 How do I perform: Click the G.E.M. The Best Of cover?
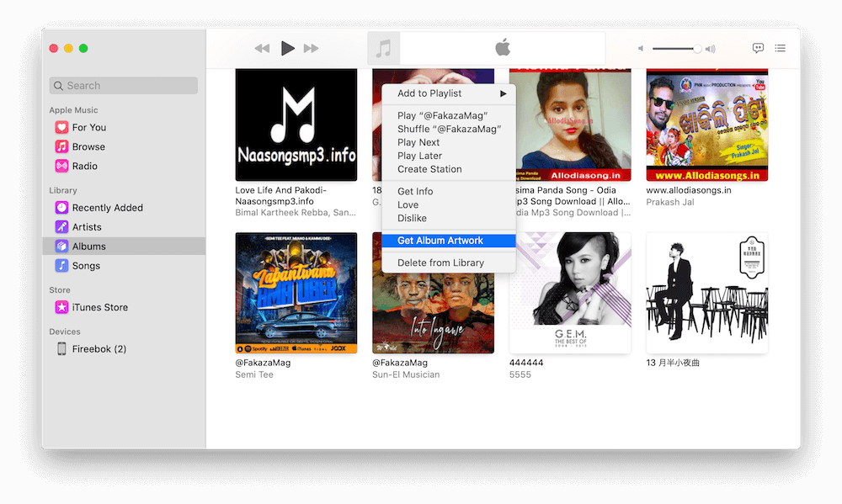(570, 293)
